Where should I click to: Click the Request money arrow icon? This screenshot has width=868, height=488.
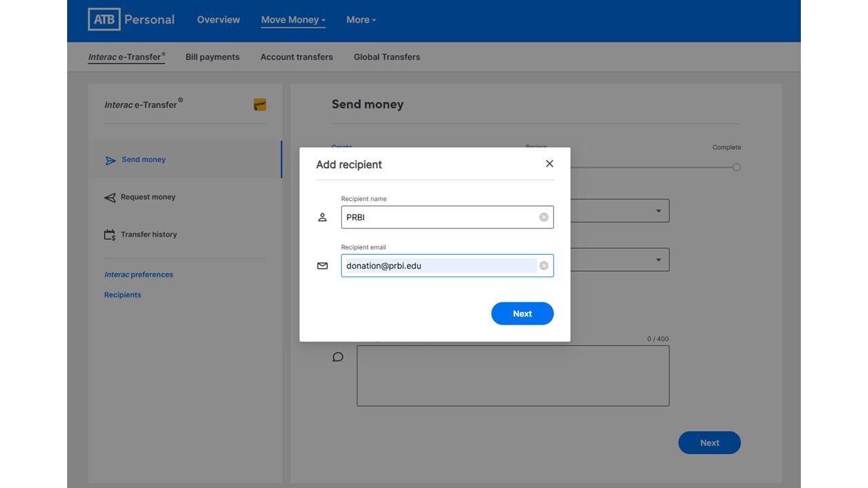click(x=110, y=198)
